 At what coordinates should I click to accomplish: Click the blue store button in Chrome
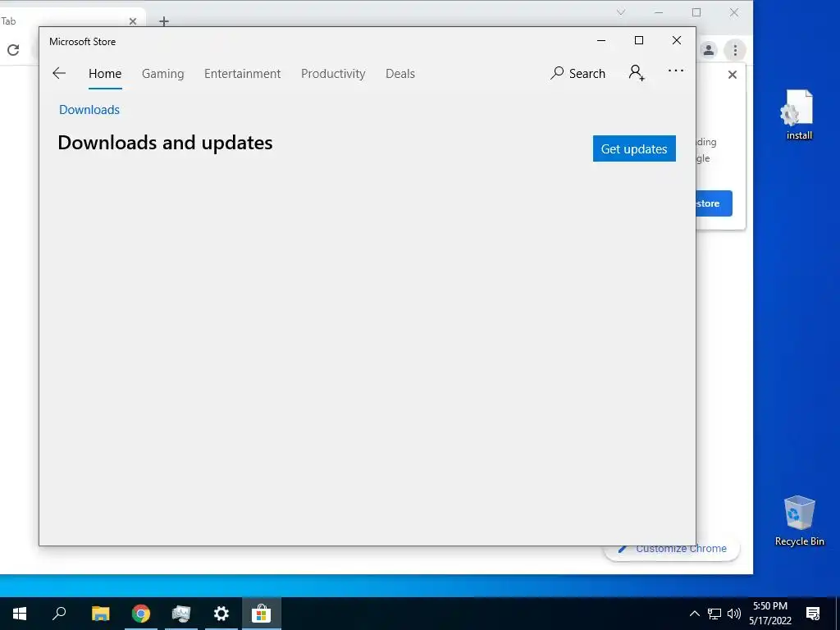[x=714, y=203]
